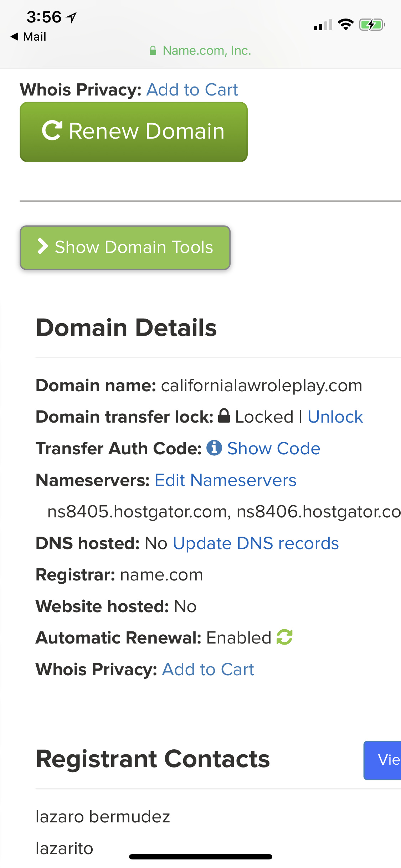Screen dimensions: 401x868
Task: Tap the blue View button beside Registrant Contacts
Action: pos(382,760)
